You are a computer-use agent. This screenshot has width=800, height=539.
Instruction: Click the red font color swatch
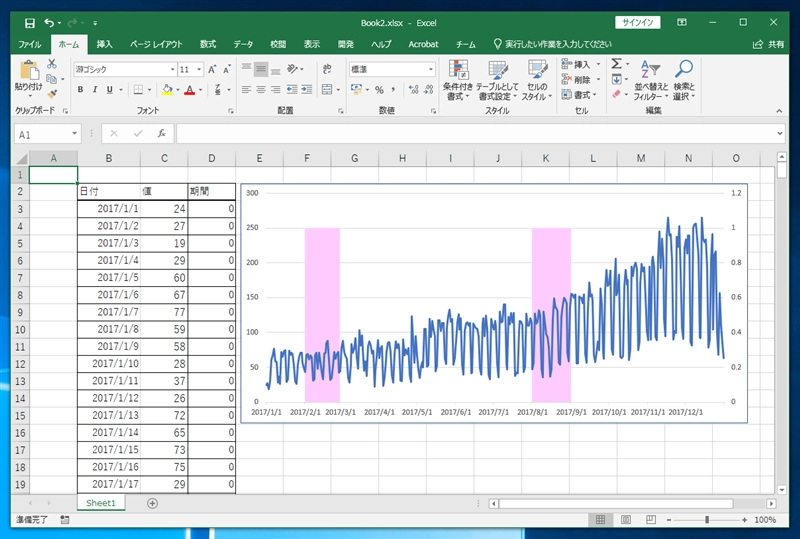[190, 90]
